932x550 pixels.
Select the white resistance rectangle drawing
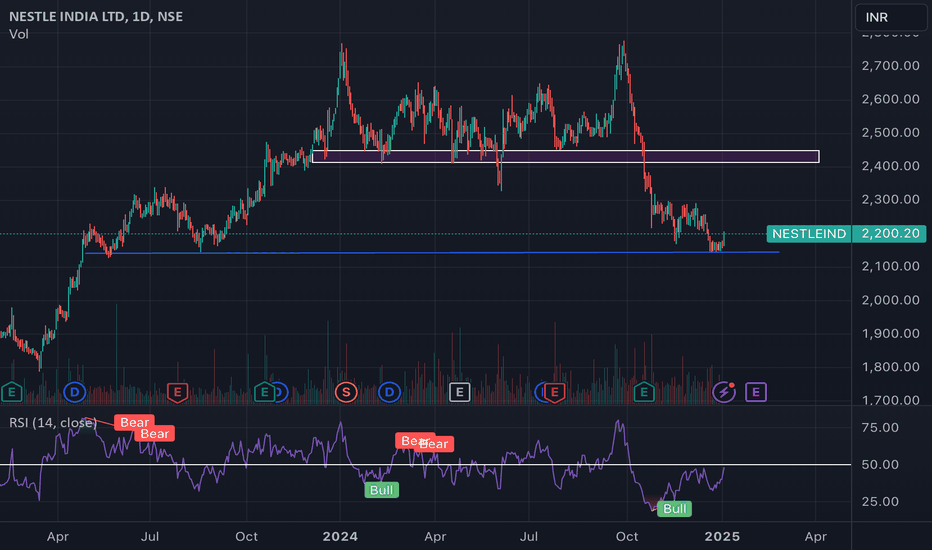pos(566,156)
